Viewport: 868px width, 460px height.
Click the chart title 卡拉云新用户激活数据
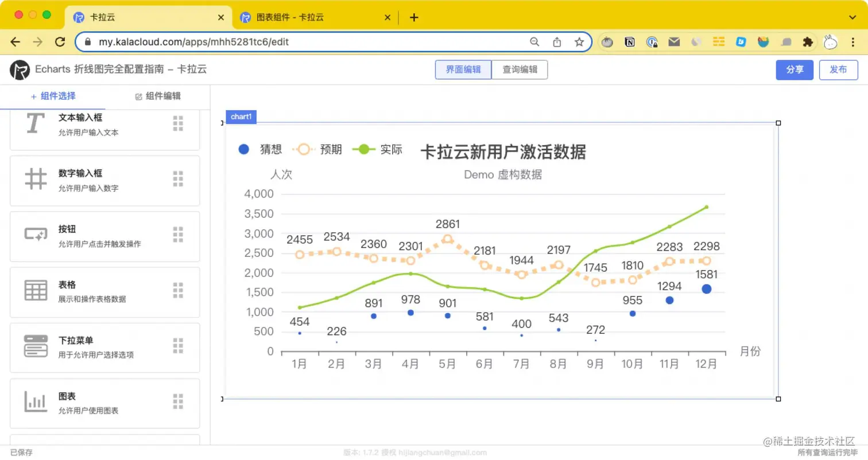tap(503, 152)
